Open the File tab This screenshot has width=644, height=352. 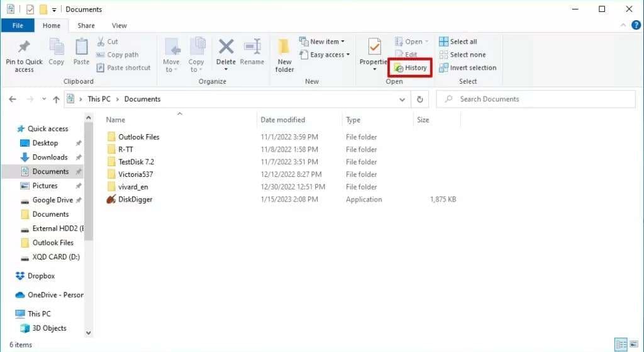[x=18, y=25]
